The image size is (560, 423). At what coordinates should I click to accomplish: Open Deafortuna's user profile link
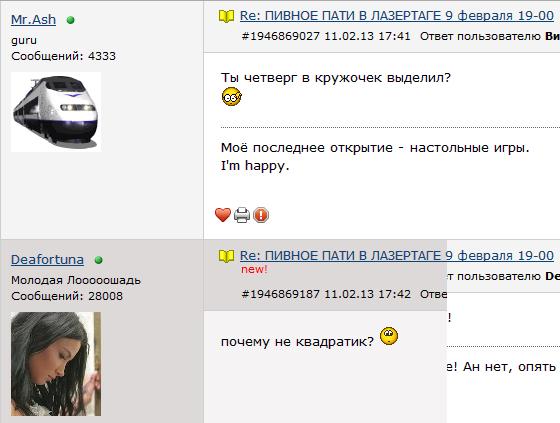tap(47, 259)
